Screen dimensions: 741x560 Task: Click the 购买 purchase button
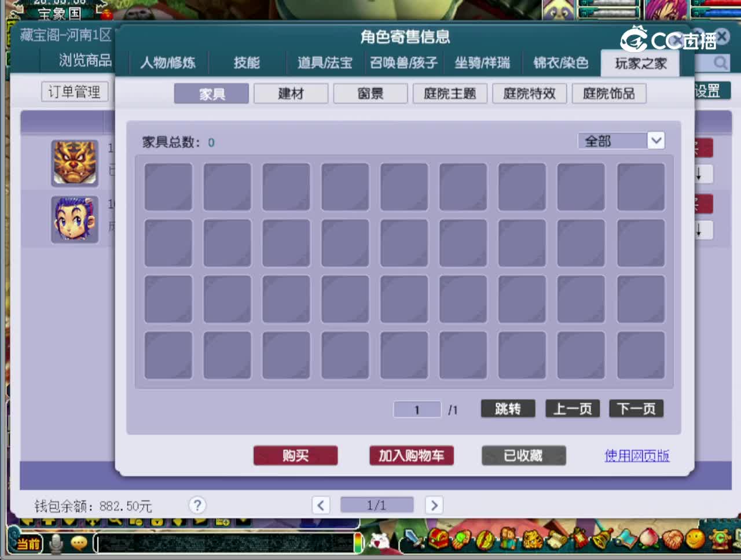click(295, 455)
